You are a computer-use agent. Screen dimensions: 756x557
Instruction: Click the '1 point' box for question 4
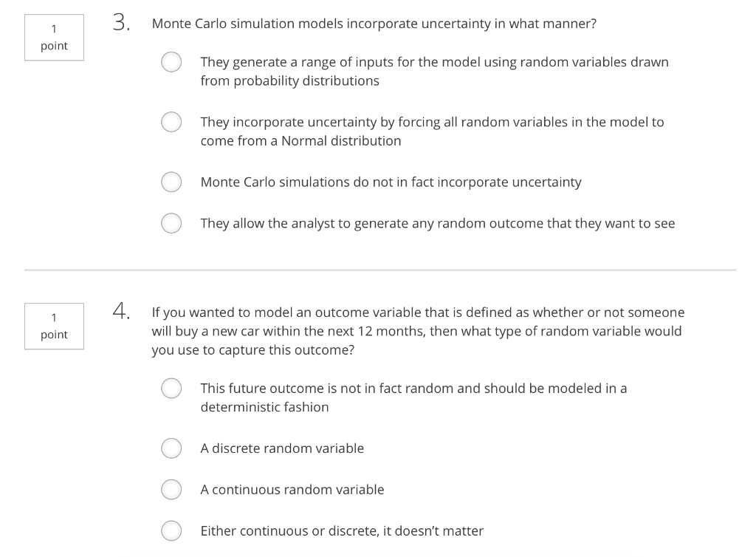coord(54,326)
